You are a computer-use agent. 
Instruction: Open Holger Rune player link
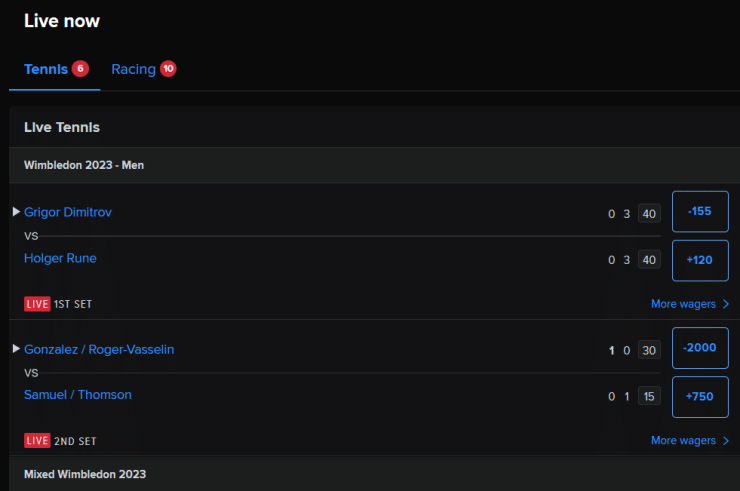[x=60, y=258]
